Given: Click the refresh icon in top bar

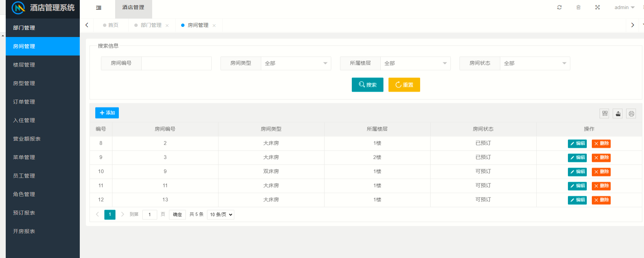Looking at the screenshot, I should [560, 7].
